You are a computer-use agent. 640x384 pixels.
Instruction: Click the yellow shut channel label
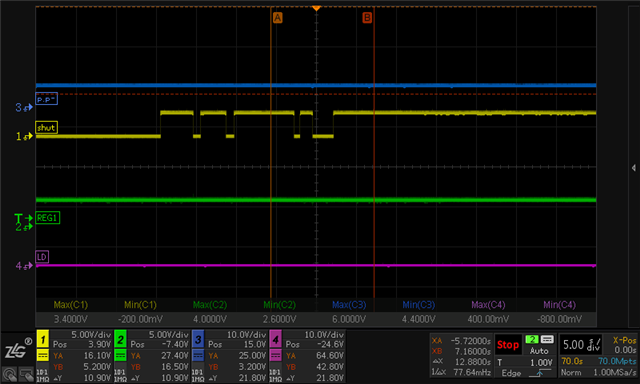[x=47, y=128]
